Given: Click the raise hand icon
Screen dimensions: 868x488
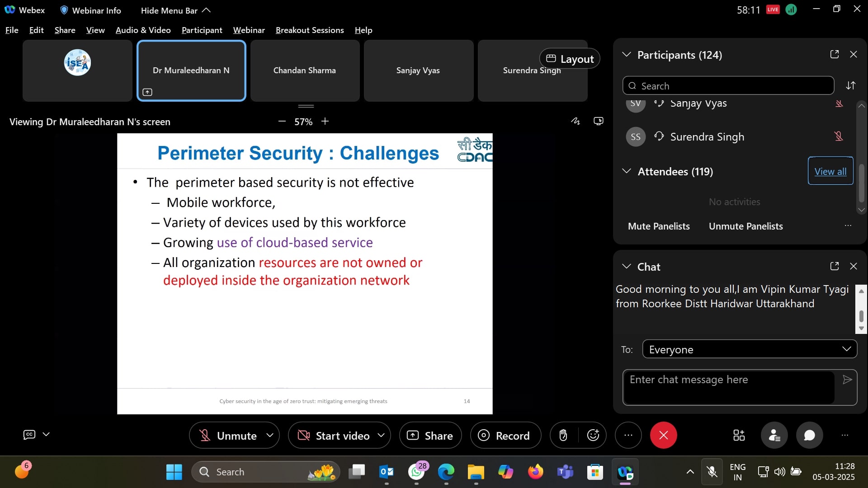Looking at the screenshot, I should (563, 435).
